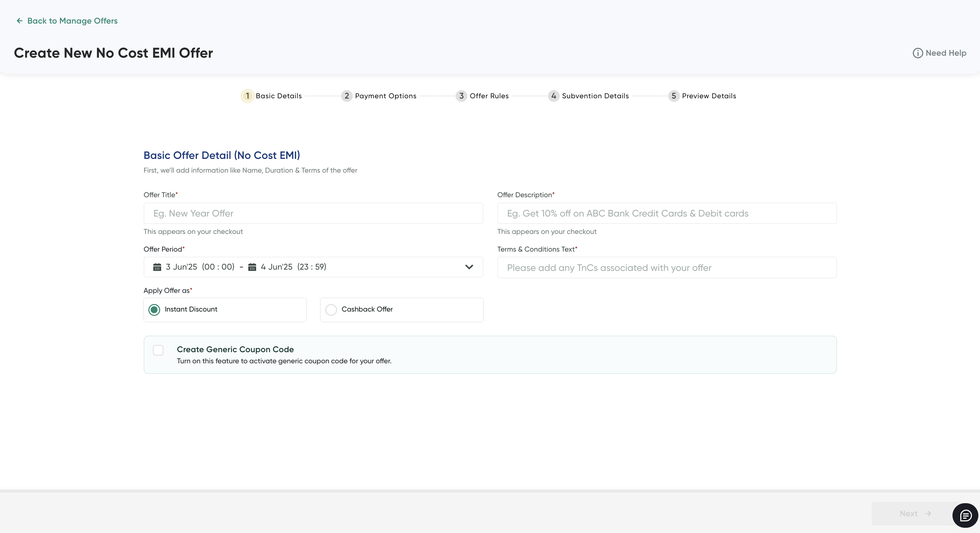
Task: Select Instant Discount radio option
Action: [154, 310]
